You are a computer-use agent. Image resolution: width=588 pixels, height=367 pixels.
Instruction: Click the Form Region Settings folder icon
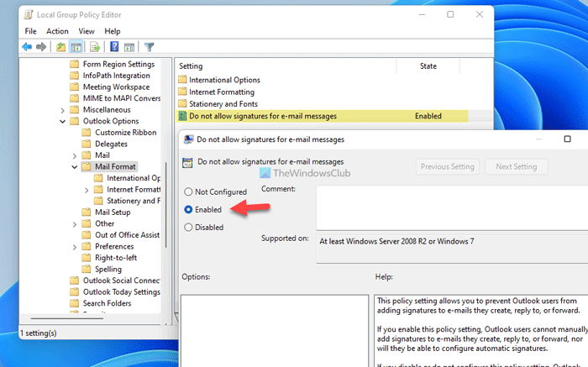(75, 64)
